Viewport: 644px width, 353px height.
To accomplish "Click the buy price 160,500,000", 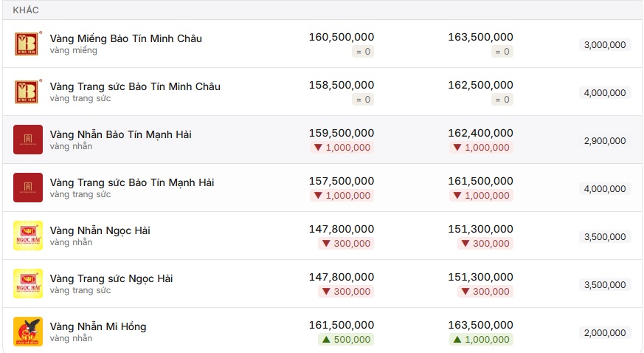I will click(342, 37).
